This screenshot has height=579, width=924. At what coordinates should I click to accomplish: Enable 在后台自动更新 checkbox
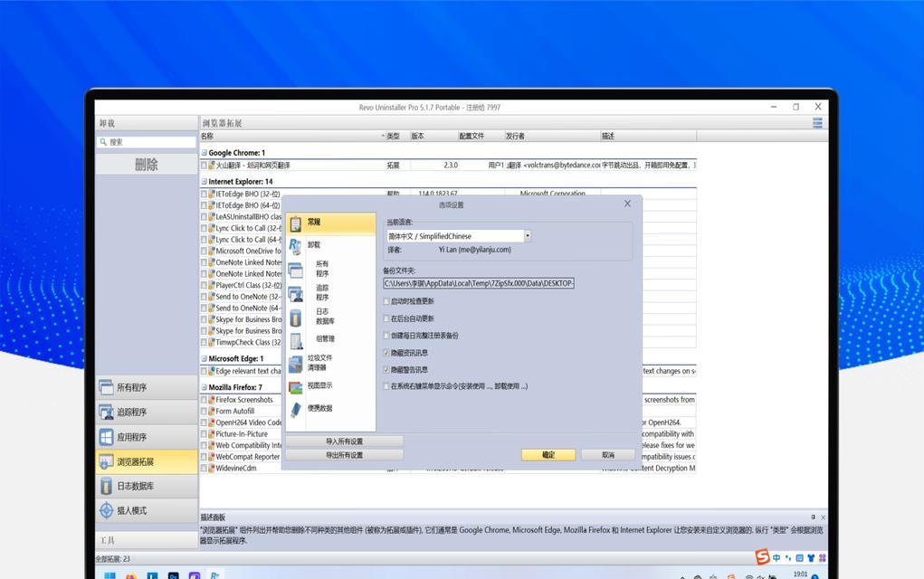pyautogui.click(x=386, y=318)
